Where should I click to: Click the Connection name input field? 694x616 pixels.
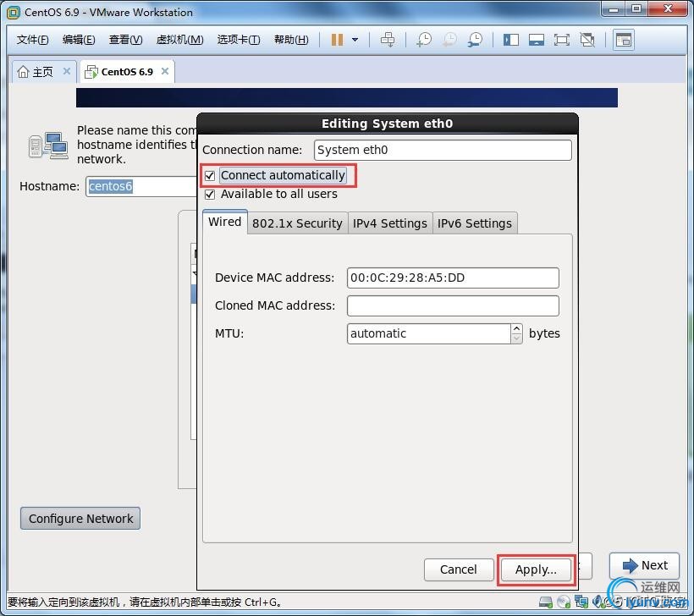click(x=443, y=150)
